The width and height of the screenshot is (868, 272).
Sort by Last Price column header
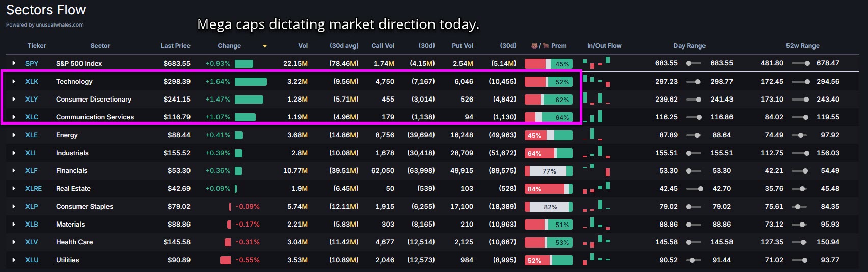pyautogui.click(x=175, y=46)
